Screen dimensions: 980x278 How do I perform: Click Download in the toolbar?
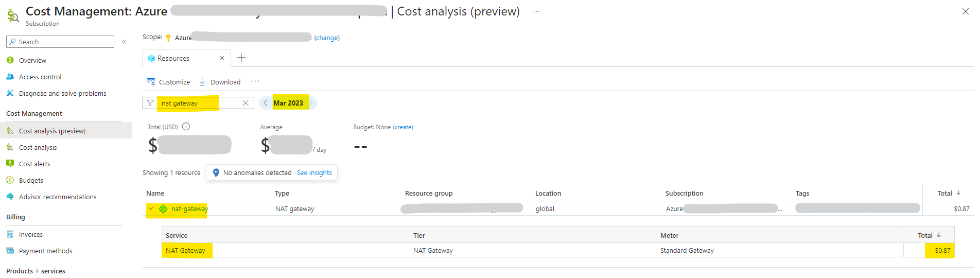pyautogui.click(x=220, y=82)
